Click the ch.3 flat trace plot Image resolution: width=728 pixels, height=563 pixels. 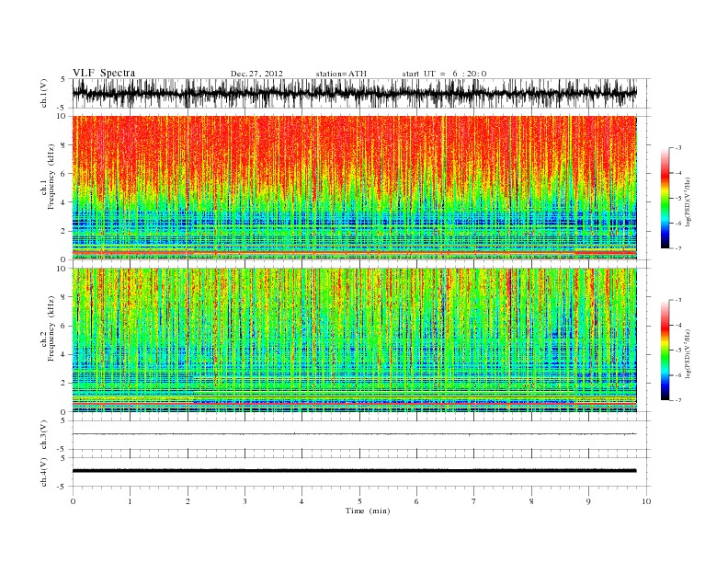coord(355,434)
